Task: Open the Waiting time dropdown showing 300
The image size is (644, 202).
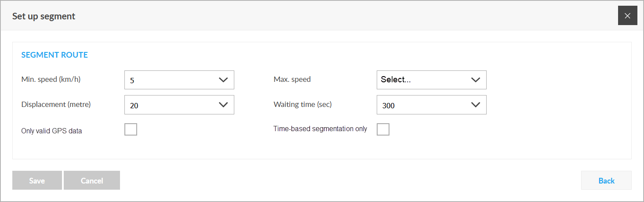Action: coord(432,105)
